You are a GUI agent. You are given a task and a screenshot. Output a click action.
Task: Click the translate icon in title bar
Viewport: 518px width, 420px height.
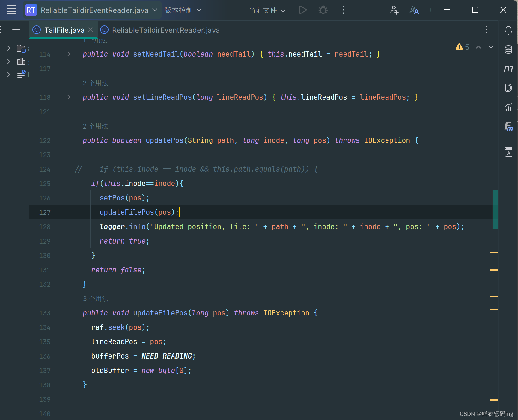click(414, 10)
